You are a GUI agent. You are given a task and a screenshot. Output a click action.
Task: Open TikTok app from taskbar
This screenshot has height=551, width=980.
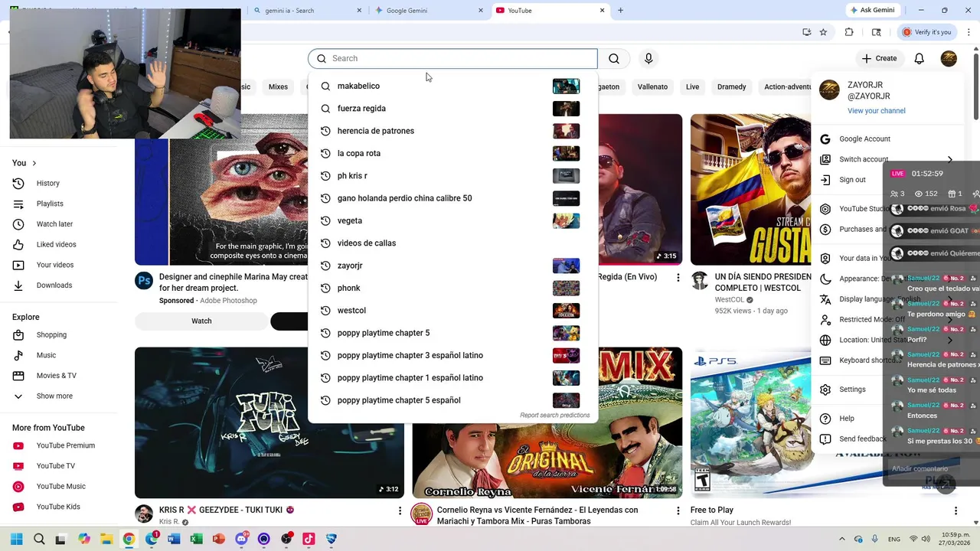pos(309,539)
